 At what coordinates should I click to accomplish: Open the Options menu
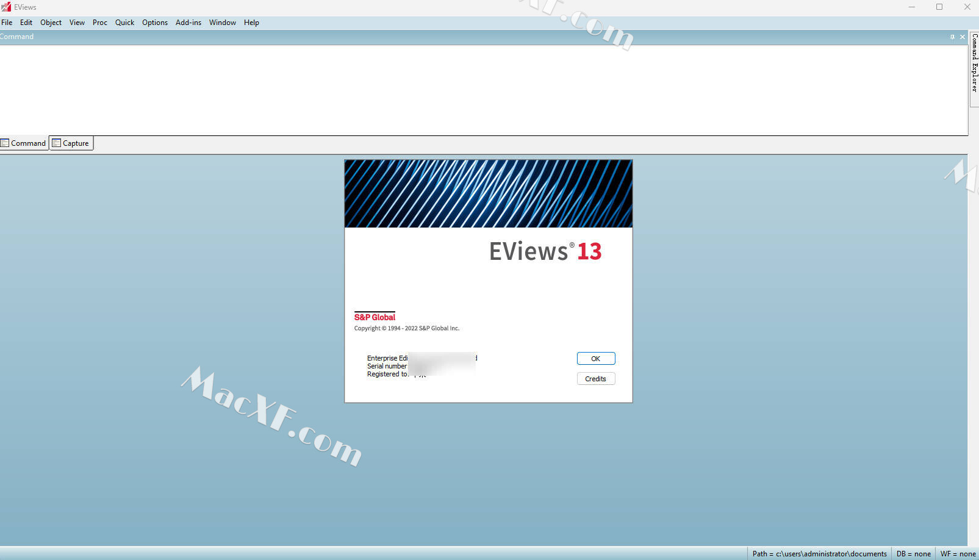(154, 23)
